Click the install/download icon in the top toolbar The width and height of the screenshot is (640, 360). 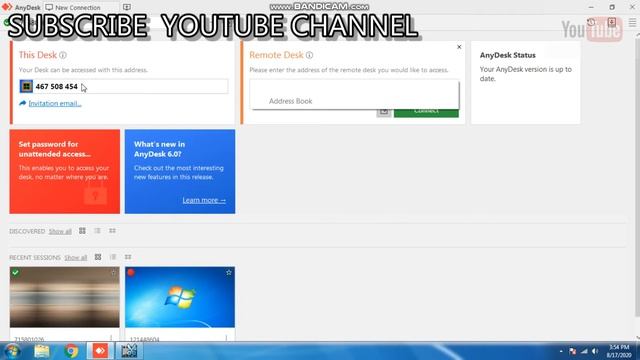(611, 22)
